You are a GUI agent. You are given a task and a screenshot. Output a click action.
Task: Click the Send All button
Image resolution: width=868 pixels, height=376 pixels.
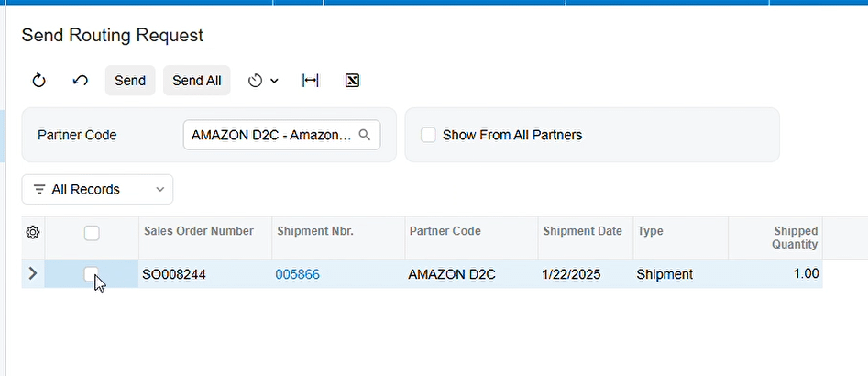pos(196,81)
